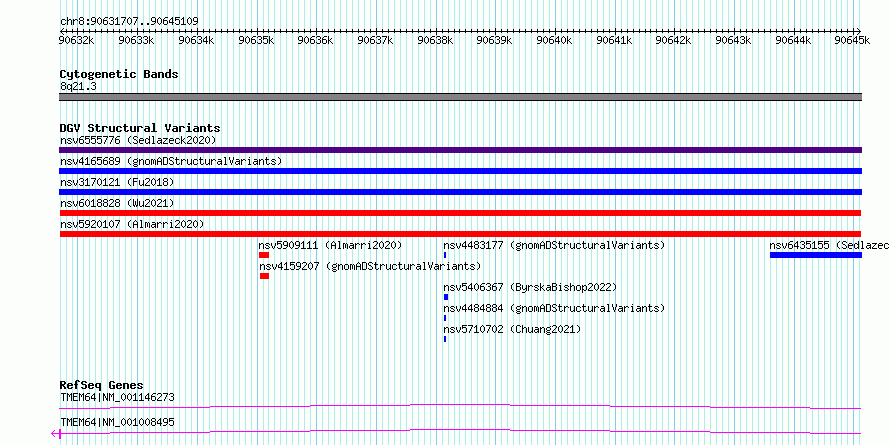Click the DGV Structural Variants track title
890x445 pixels.
coord(140,128)
